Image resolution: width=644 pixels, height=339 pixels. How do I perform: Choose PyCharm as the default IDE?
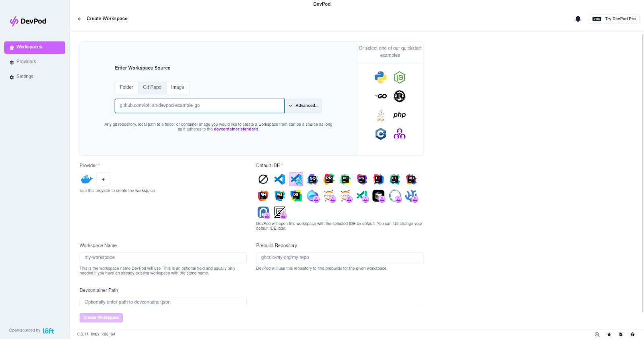345,179
